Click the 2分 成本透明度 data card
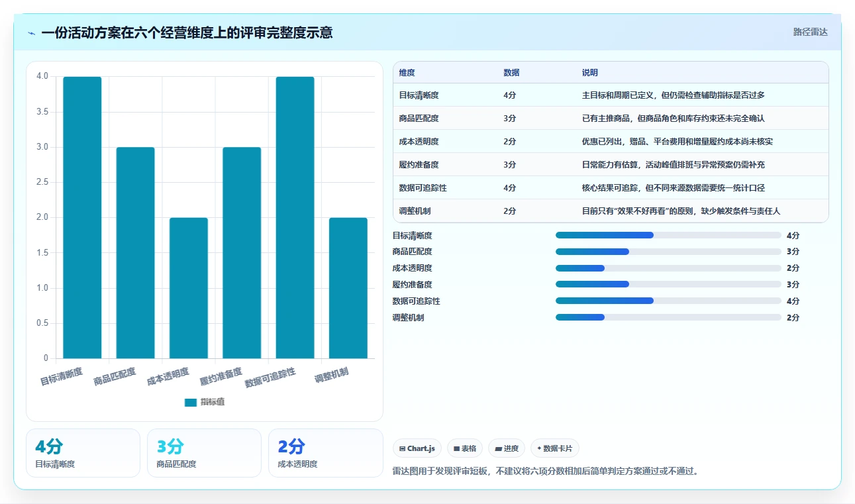 [326, 453]
